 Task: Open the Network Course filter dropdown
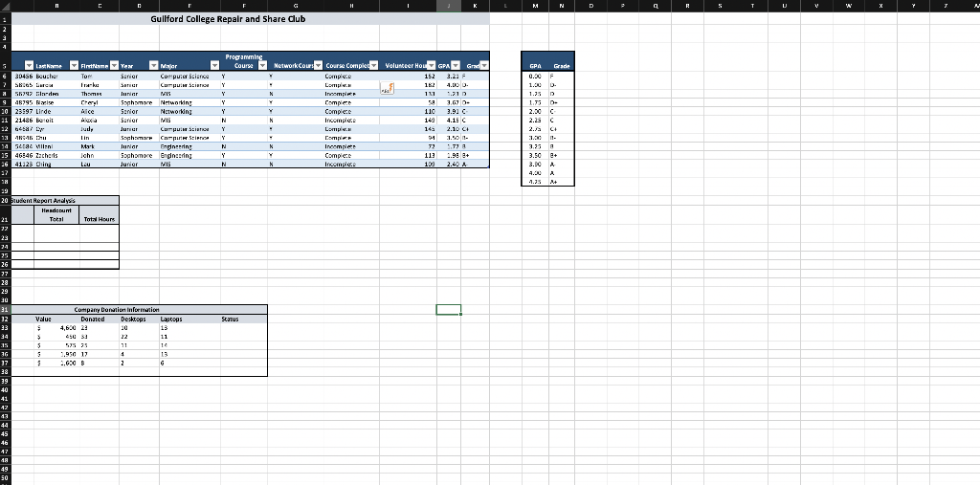pos(318,66)
